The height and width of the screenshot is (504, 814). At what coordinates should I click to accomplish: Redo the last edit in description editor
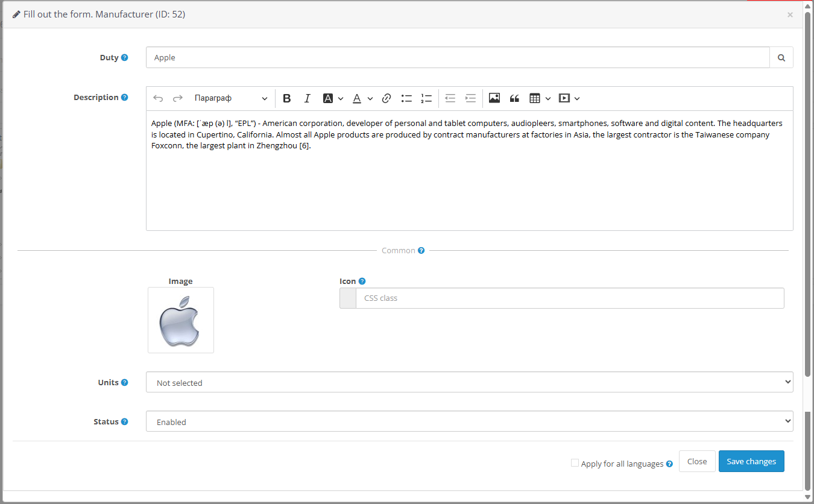[x=178, y=98]
